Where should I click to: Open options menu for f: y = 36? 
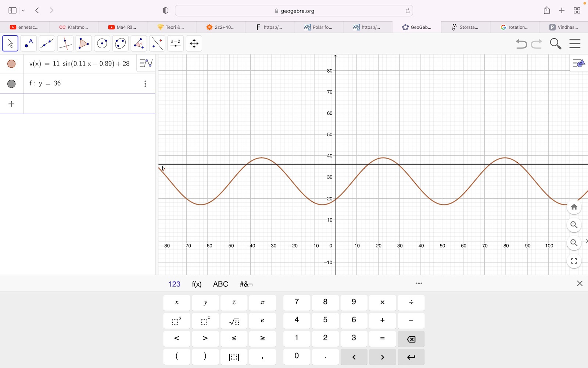146,84
